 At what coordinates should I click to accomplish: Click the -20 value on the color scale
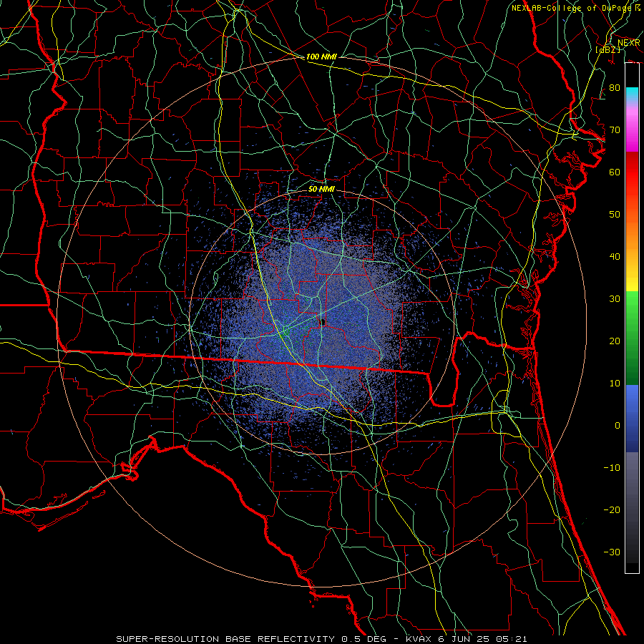point(612,510)
